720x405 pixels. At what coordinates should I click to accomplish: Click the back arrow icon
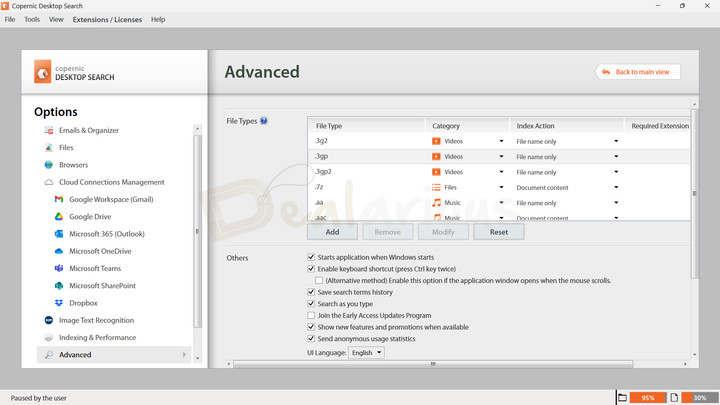click(606, 72)
